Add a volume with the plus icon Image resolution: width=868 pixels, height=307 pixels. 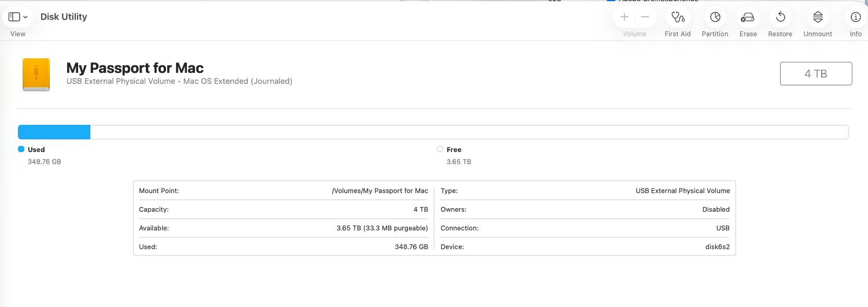[x=624, y=17]
